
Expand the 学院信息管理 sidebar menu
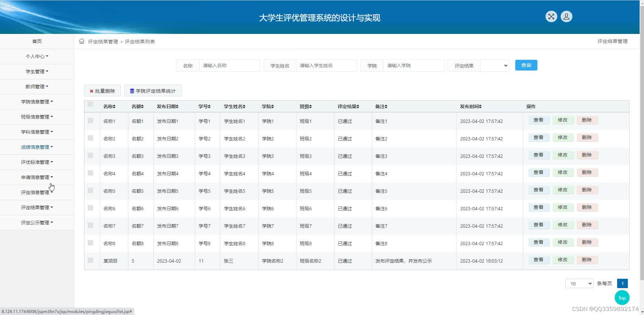click(37, 102)
